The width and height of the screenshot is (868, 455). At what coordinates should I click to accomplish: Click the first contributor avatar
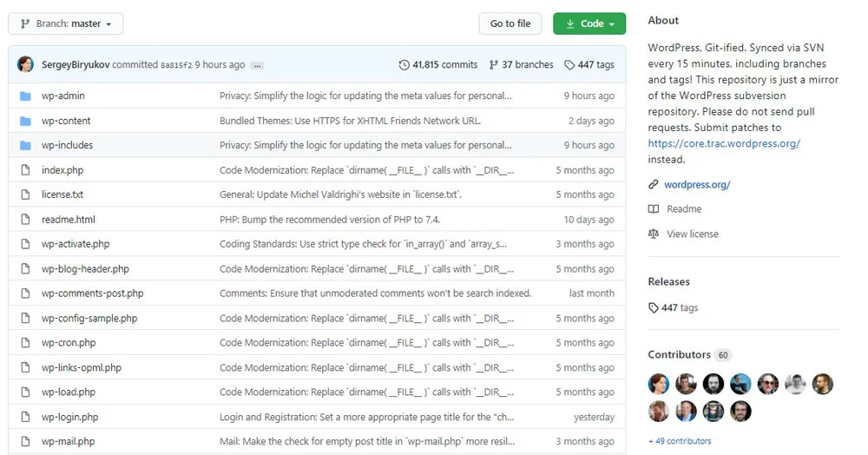click(x=659, y=384)
